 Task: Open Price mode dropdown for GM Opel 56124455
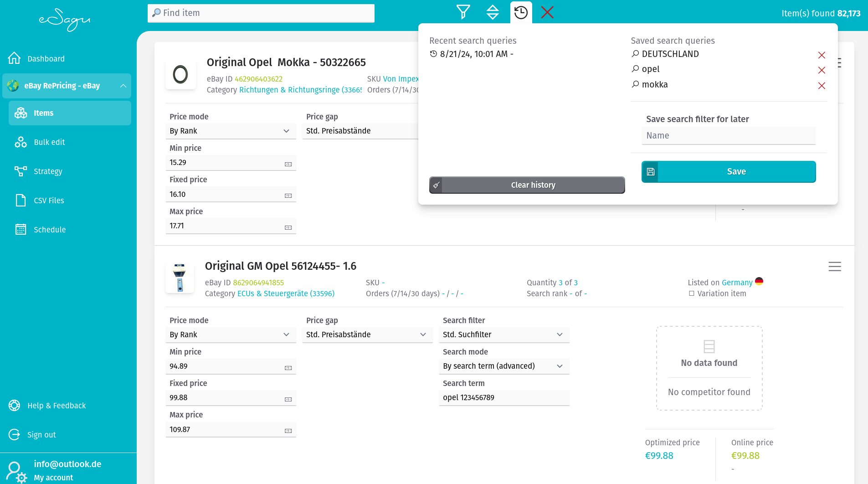231,335
